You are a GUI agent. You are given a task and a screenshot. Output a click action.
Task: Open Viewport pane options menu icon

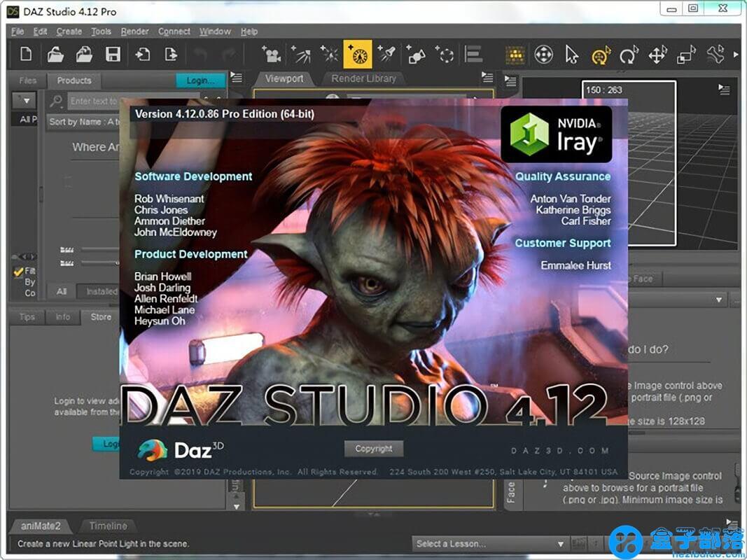click(x=487, y=77)
